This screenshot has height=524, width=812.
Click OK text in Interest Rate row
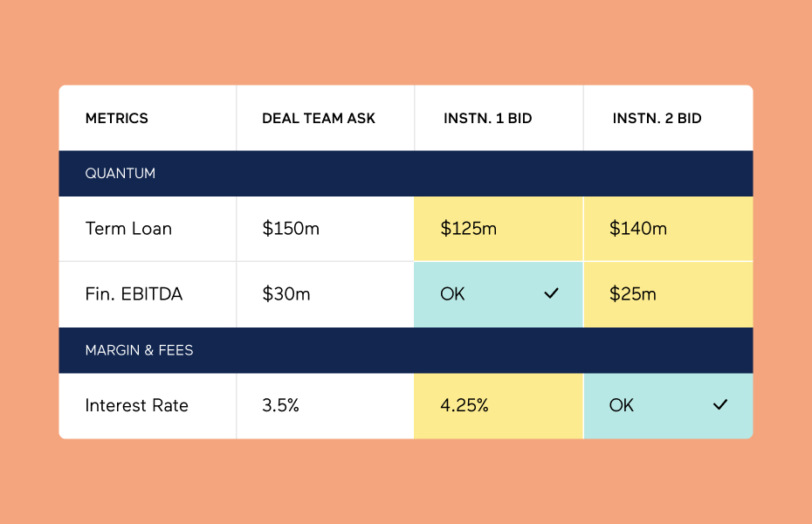click(x=622, y=405)
